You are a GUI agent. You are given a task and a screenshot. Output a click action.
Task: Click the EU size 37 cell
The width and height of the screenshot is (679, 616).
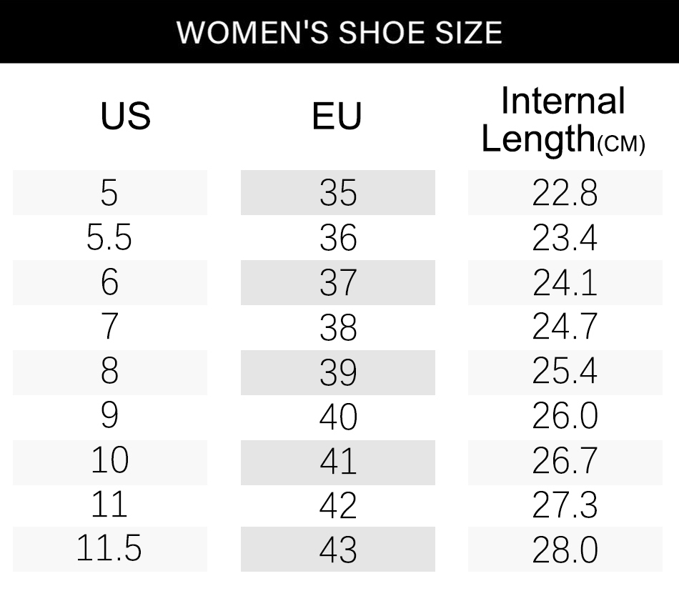[338, 283]
